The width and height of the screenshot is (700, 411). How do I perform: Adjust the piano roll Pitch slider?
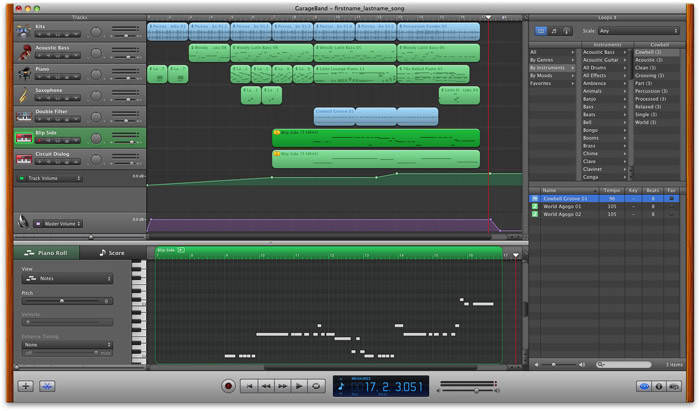(62, 301)
